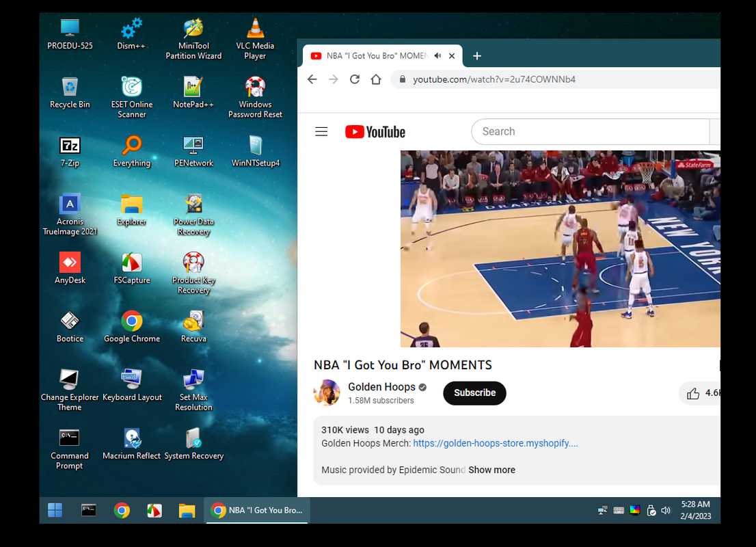This screenshot has width=756, height=547.
Task: Open the Windows Start menu
Action: [x=55, y=510]
